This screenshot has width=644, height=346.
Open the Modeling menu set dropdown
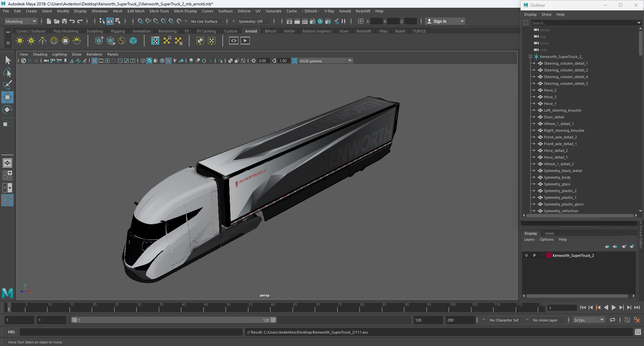point(21,21)
